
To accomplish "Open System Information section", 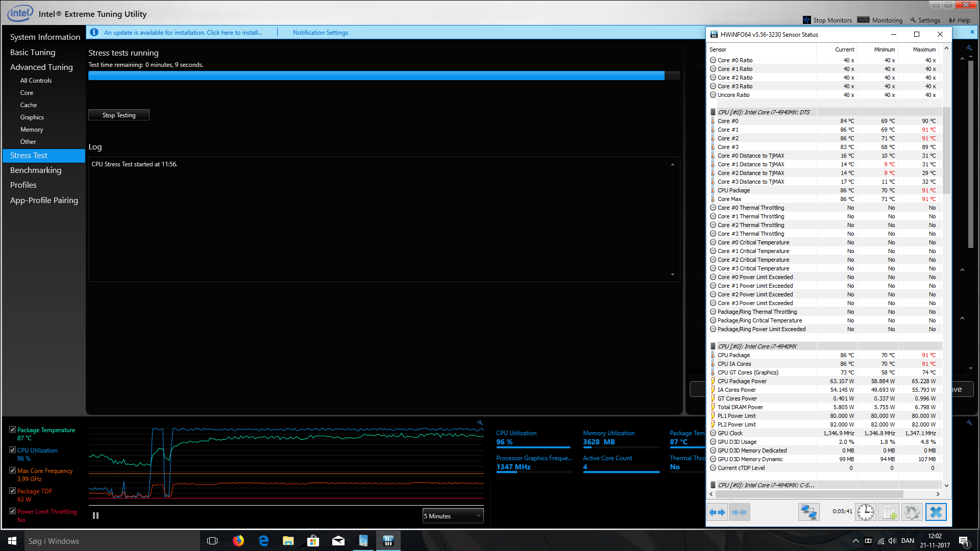I will pyautogui.click(x=45, y=37).
